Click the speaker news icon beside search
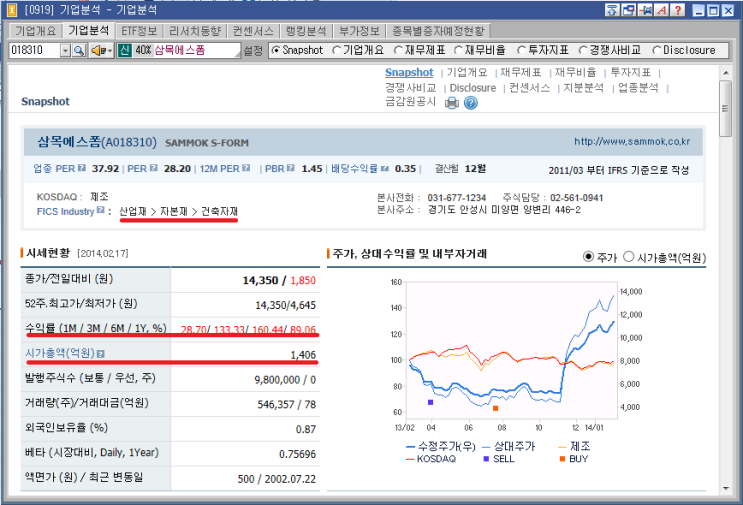Viewport: 743px width, 505px height. (x=98, y=50)
